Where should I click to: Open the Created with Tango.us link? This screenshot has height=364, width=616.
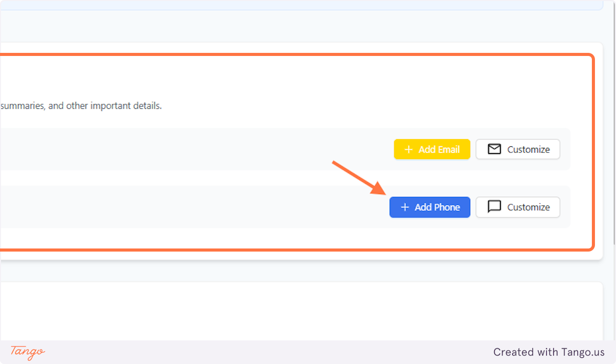(548, 352)
